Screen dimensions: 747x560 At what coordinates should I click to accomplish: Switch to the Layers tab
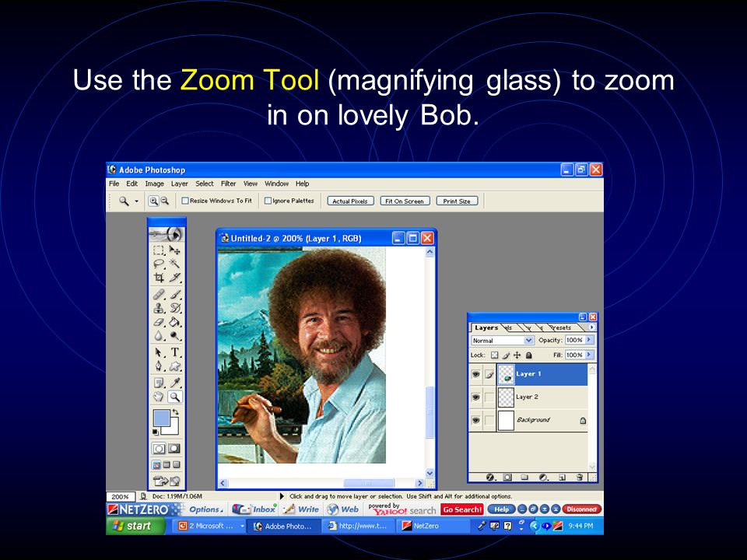[x=486, y=327]
